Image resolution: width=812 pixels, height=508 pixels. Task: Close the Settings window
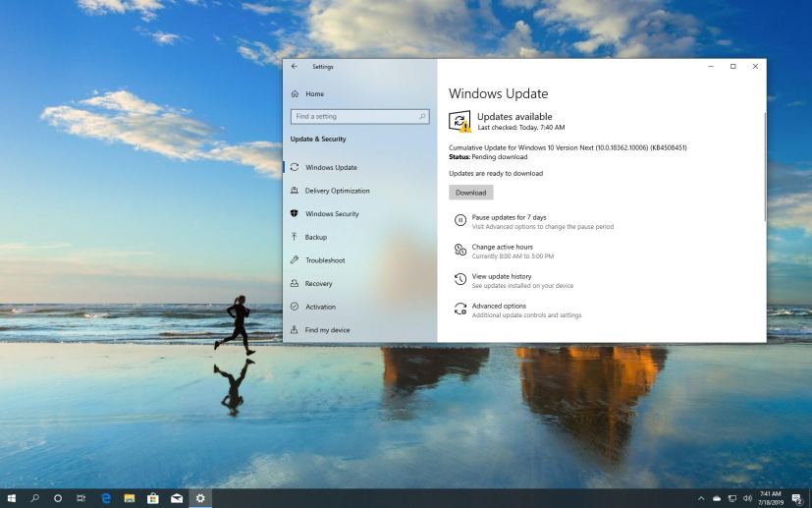756,67
